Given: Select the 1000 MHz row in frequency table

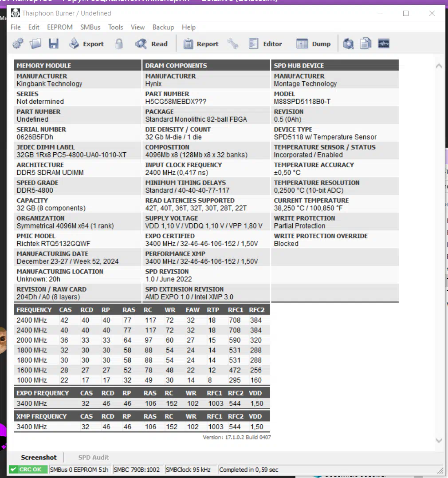Looking at the screenshot, I should coord(141,380).
